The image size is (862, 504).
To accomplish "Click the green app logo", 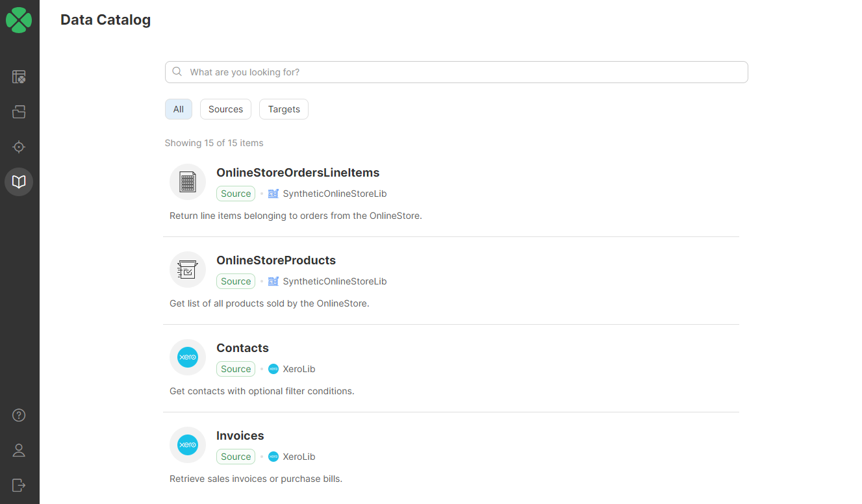I will [x=19, y=20].
